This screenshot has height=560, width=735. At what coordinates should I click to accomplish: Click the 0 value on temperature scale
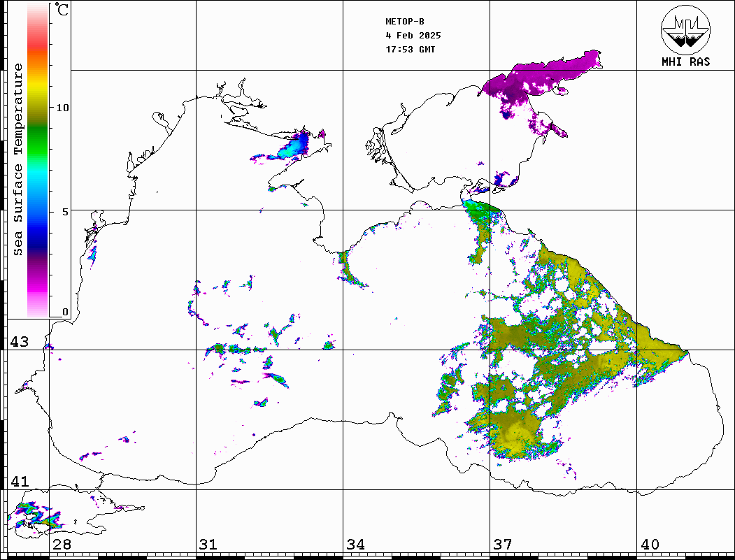click(65, 312)
